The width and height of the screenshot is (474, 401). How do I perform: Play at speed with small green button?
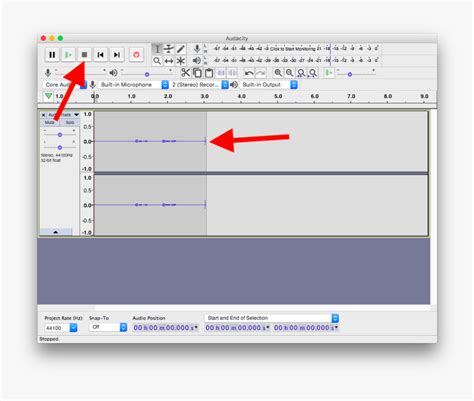[x=329, y=73]
